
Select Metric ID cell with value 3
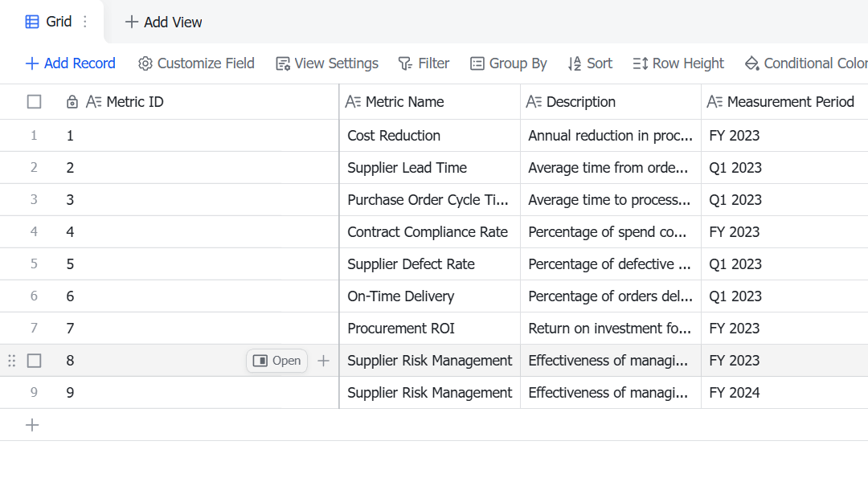(x=199, y=200)
